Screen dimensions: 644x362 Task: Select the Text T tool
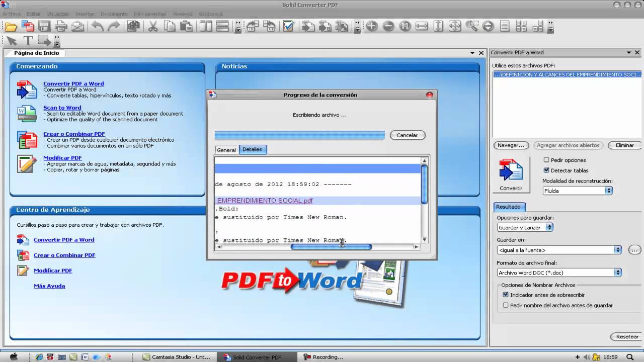coord(28,41)
